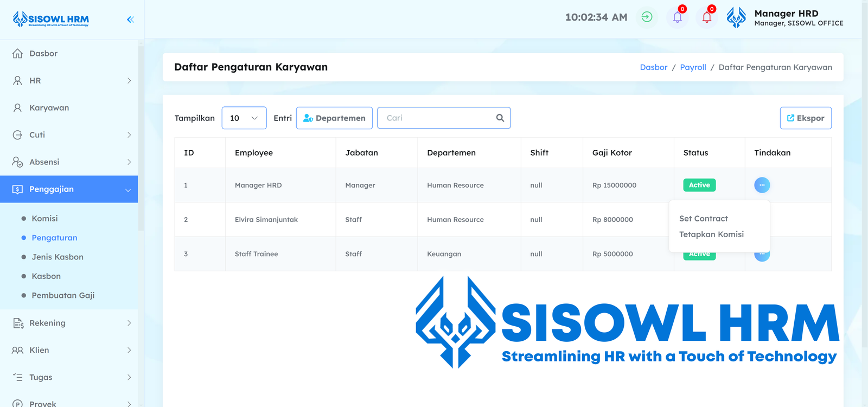
Task: Click the Dasbor sidebar label
Action: click(43, 53)
